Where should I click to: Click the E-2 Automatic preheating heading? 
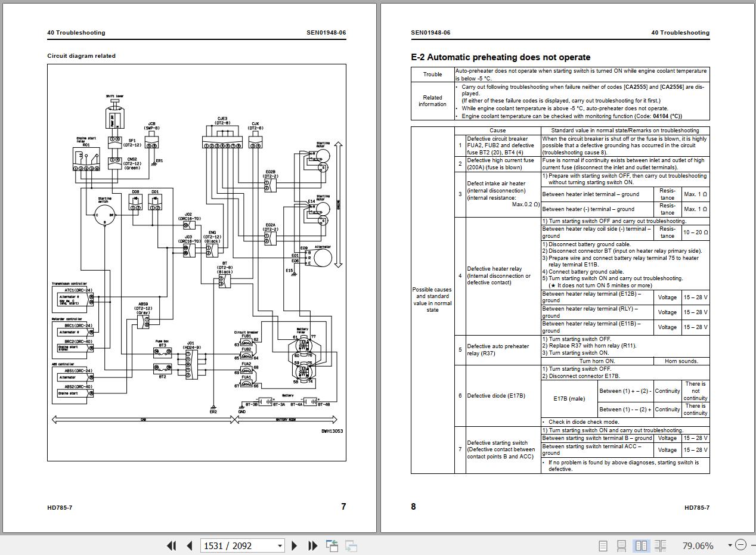pyautogui.click(x=501, y=57)
